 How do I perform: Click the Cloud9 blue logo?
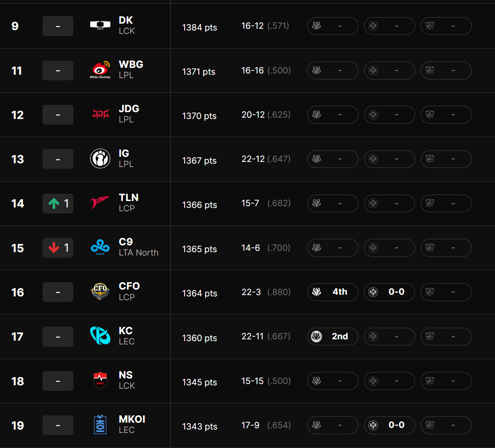(x=100, y=247)
